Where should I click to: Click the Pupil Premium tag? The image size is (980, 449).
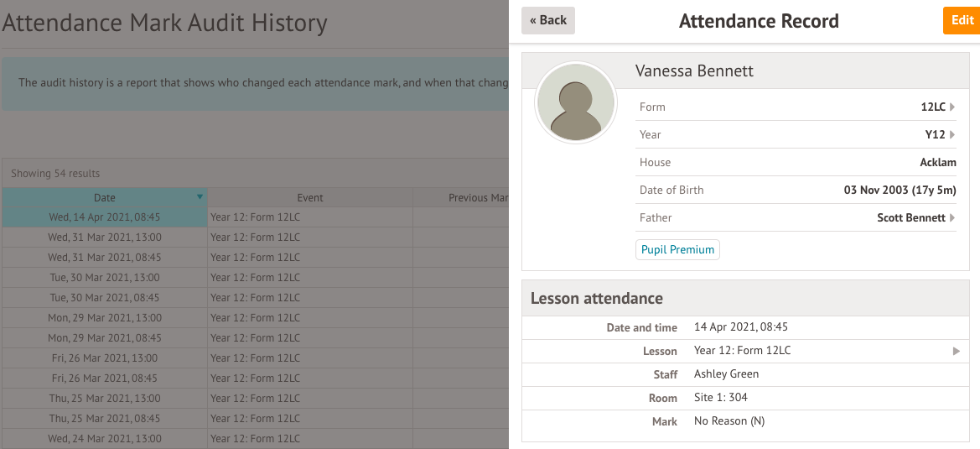click(677, 249)
